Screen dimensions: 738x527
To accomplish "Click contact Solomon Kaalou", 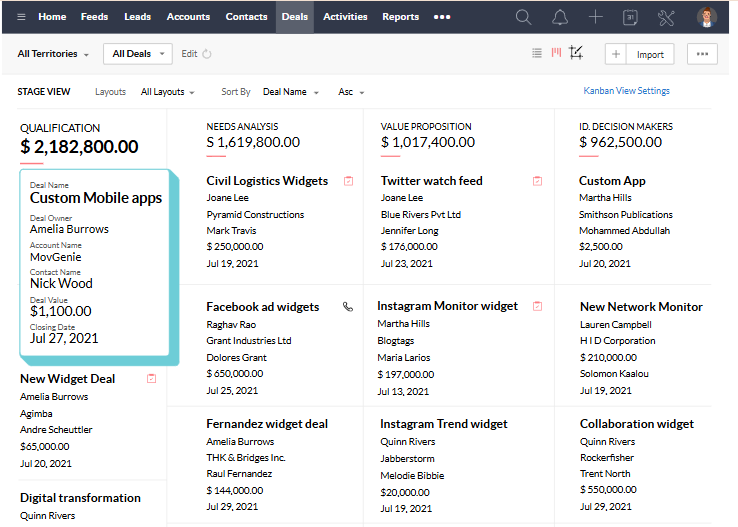I will click(614, 374).
